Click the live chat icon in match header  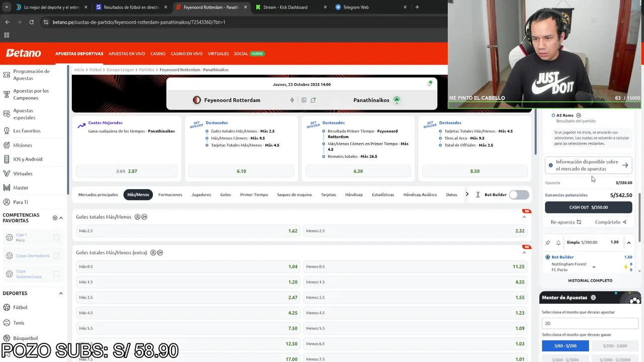coord(313,100)
